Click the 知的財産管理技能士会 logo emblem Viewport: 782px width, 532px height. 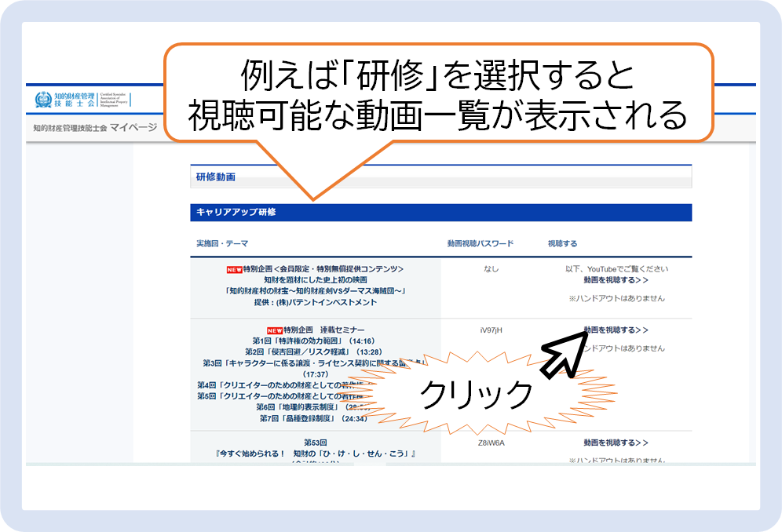[x=43, y=100]
